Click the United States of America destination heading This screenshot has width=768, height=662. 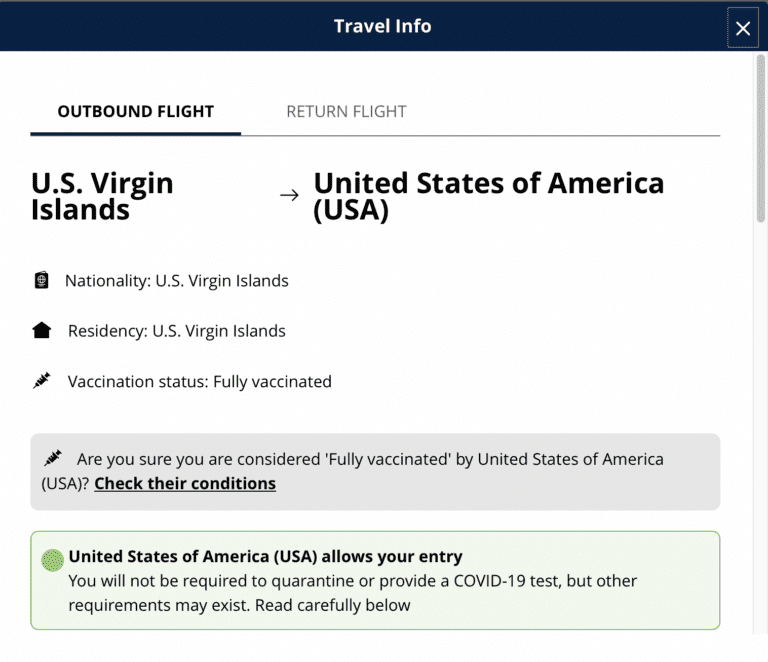tap(489, 196)
